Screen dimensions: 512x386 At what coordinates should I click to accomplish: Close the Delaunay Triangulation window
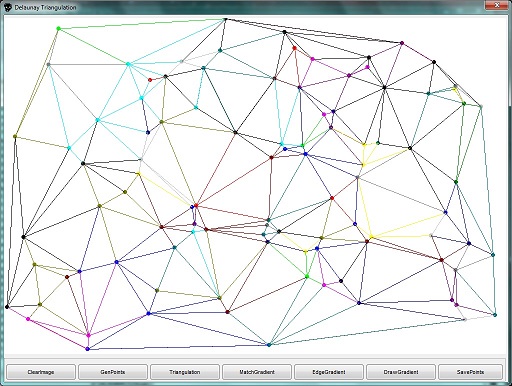496,5
